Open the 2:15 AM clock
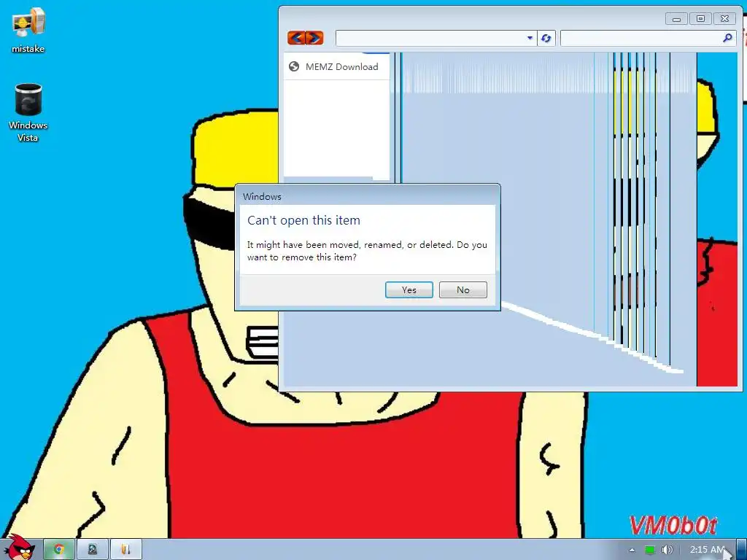The image size is (747, 560). click(708, 550)
